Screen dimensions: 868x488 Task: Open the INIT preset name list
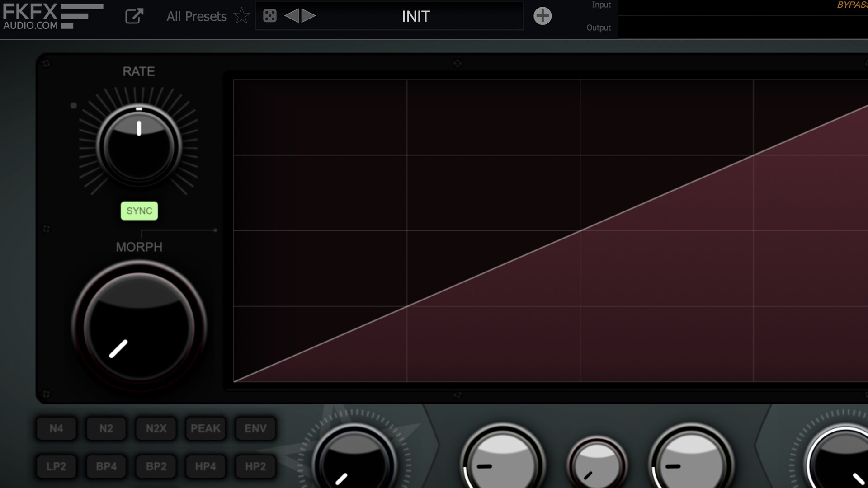415,16
